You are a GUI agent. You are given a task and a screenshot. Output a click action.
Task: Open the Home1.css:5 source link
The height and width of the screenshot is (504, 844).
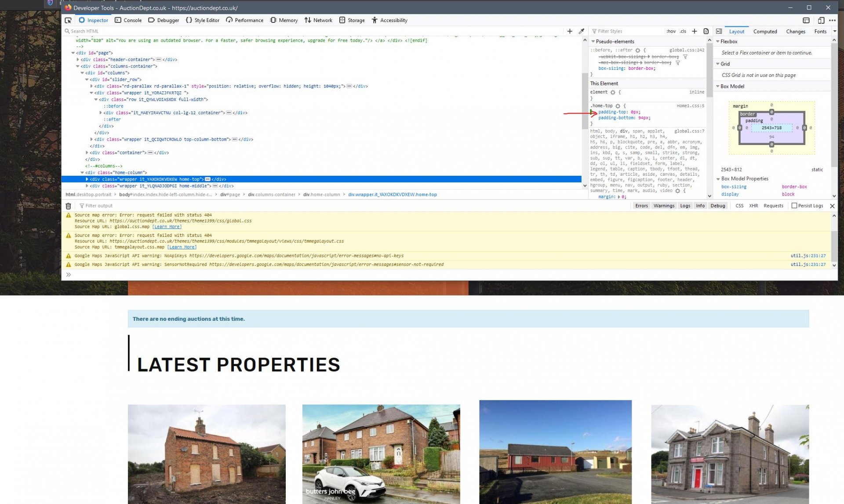pos(690,106)
